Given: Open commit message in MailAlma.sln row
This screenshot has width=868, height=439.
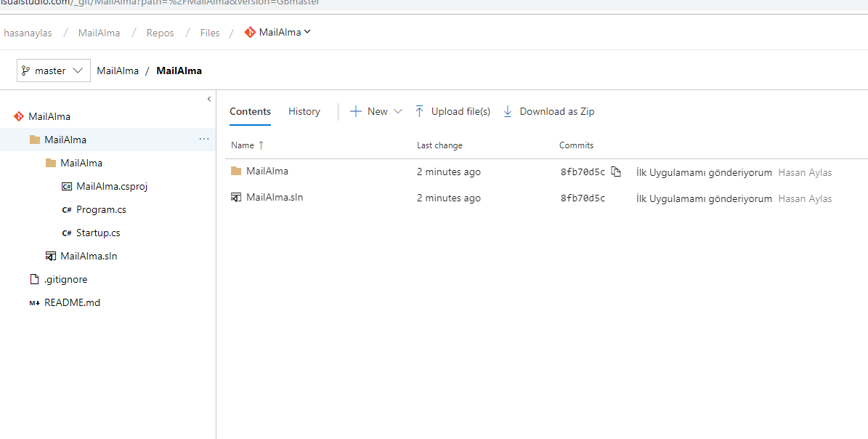Looking at the screenshot, I should pyautogui.click(x=704, y=198).
